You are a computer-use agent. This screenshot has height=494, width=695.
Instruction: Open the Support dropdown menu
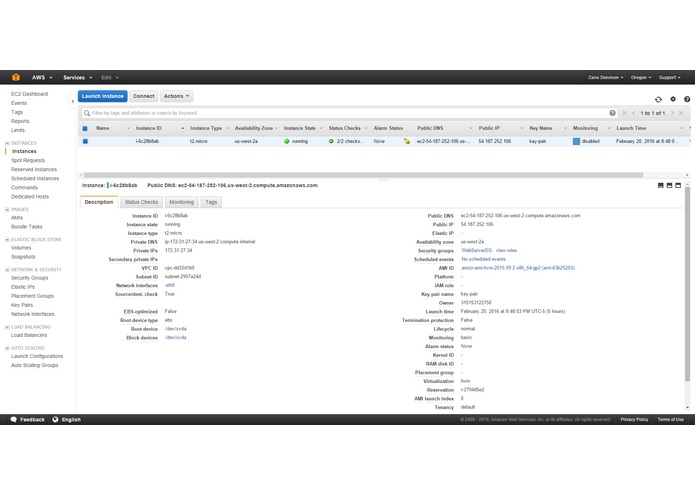[x=669, y=78]
